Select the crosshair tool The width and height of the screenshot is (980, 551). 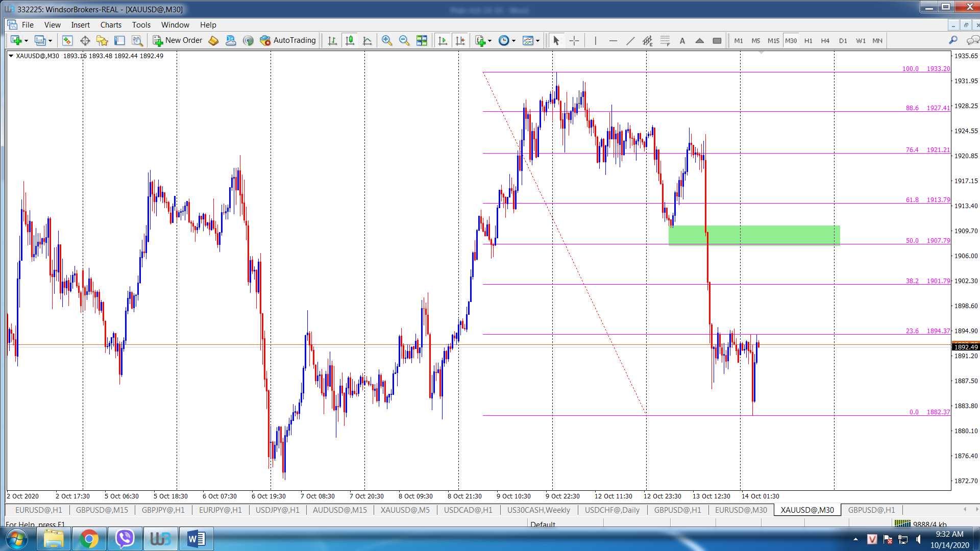574,41
